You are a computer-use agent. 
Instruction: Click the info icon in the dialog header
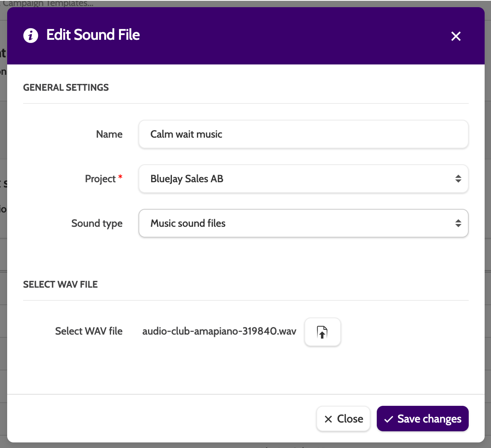31,35
